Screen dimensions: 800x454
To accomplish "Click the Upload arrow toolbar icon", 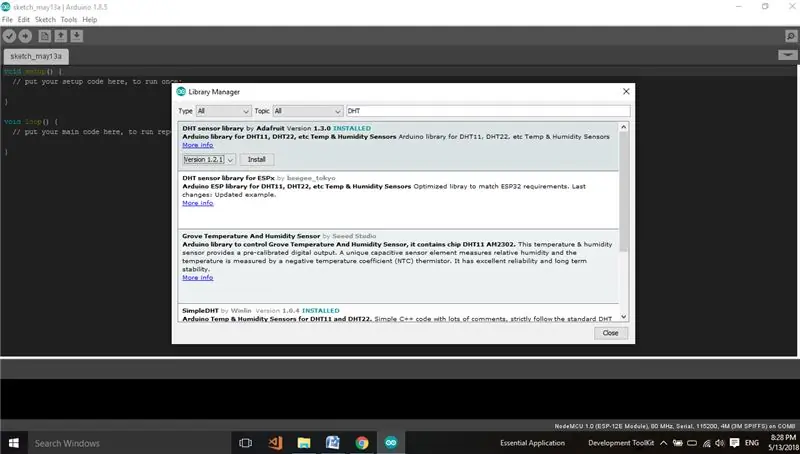I will click(x=25, y=36).
